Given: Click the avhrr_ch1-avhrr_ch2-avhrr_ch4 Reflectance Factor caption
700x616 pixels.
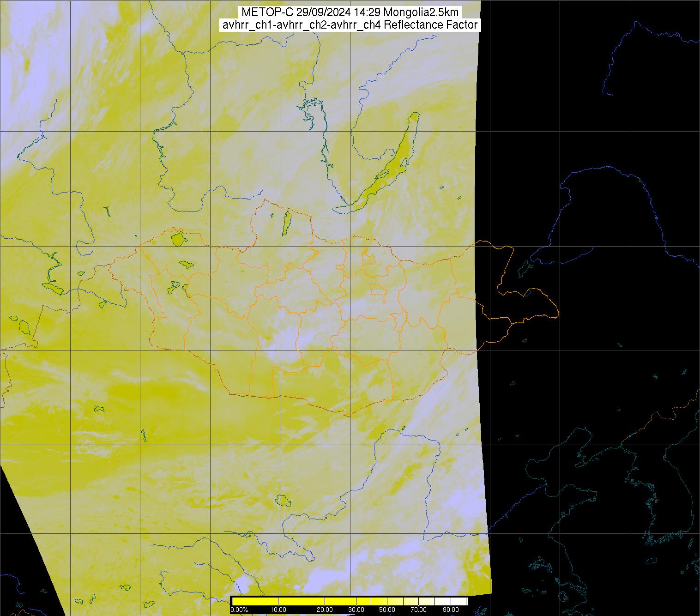Looking at the screenshot, I should click(350, 25).
